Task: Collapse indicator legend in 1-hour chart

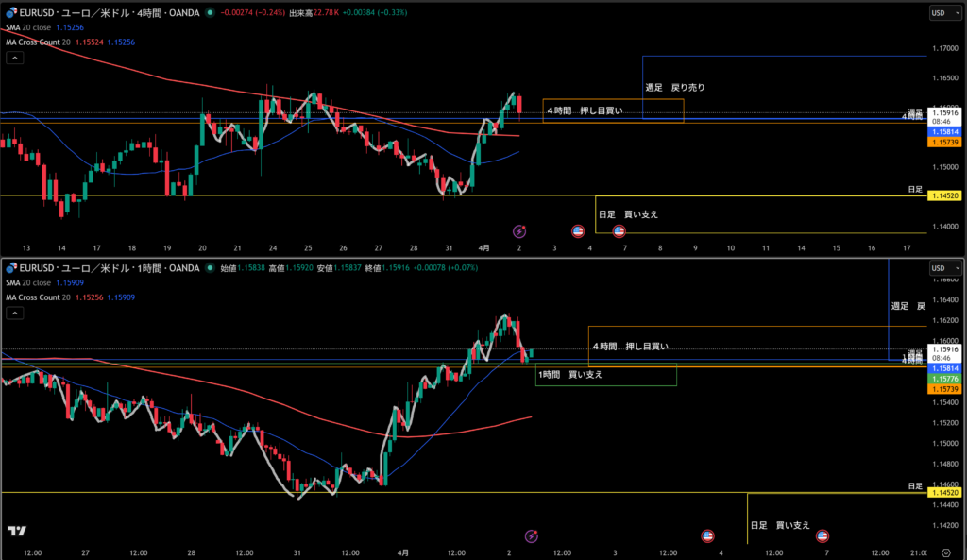Action: [x=15, y=314]
